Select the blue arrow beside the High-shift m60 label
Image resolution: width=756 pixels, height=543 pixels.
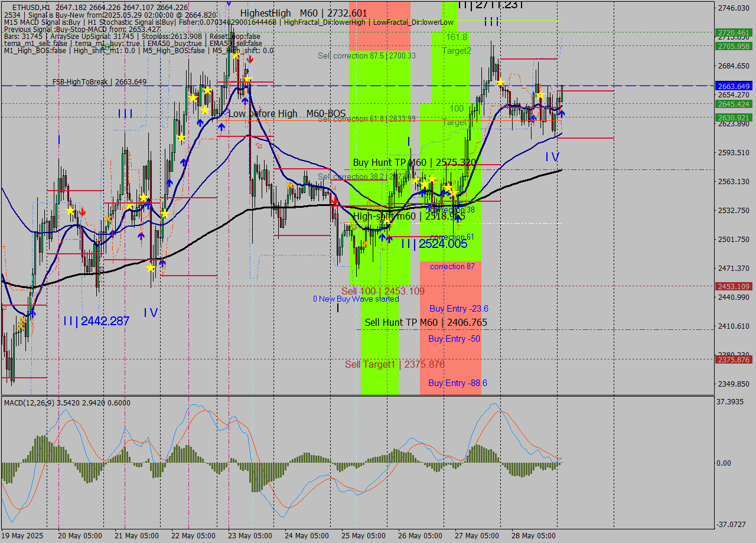(x=383, y=237)
